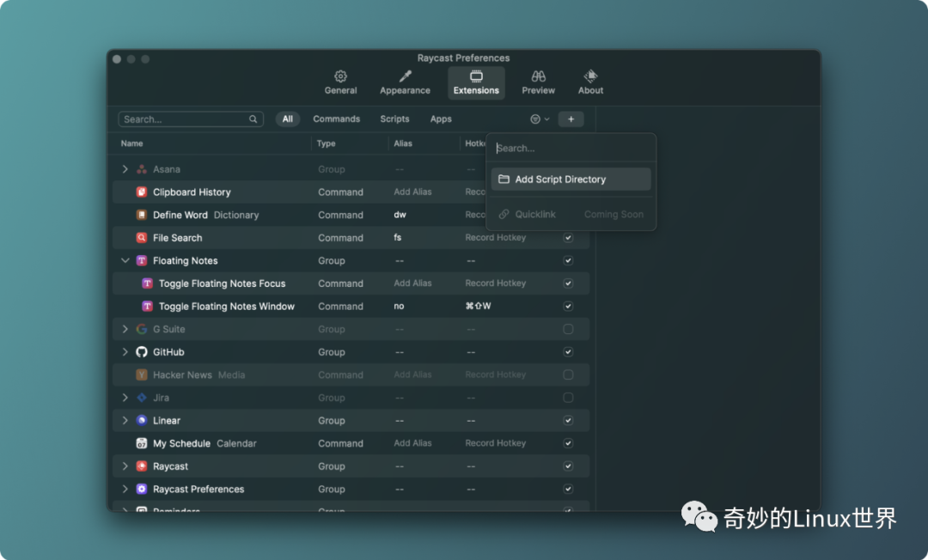Screen dimensions: 928x560
Task: Add Alias for Clipboard History
Action: pos(412,192)
